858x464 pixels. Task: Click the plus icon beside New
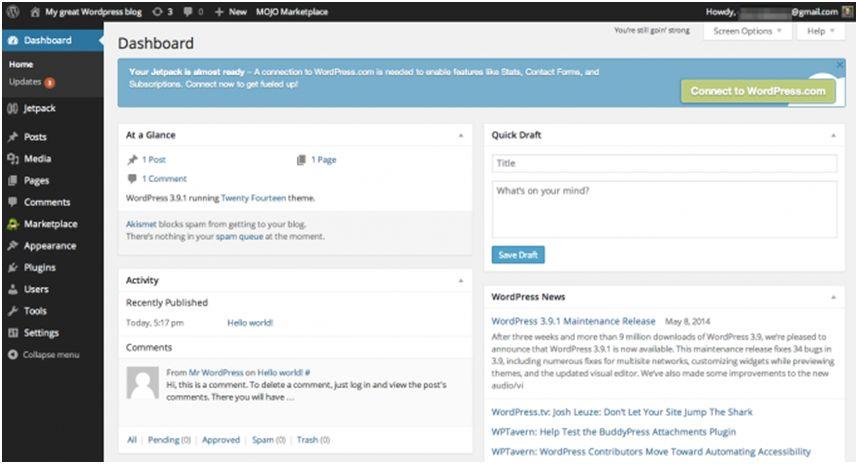(x=219, y=11)
